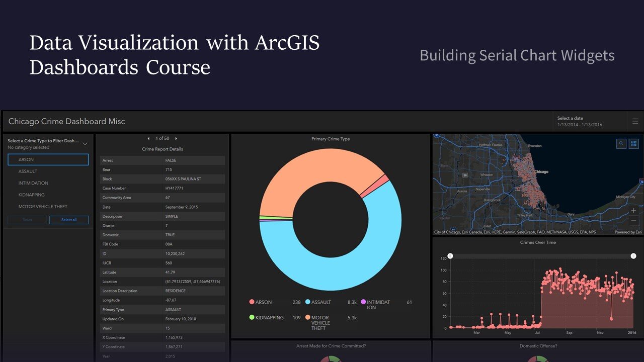Go to previous crime report record
644x362 pixels.
pyautogui.click(x=148, y=138)
